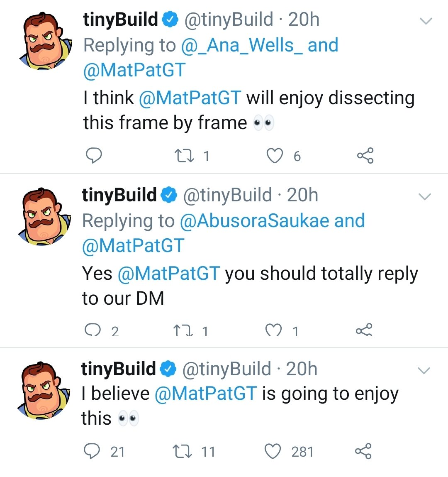448x477 pixels.
Task: Tap @MatPatGT mention in 'I believe' tweet
Action: click(x=206, y=394)
